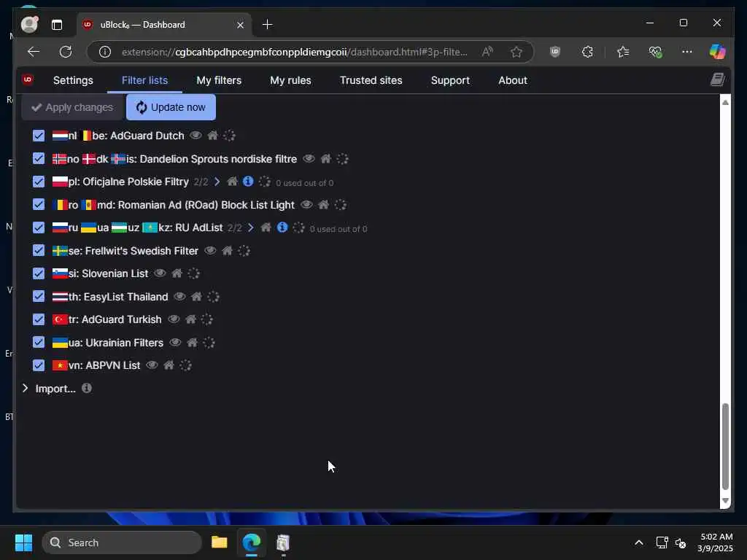The width and height of the screenshot is (747, 560).
Task: Click Apply changes button
Action: 72,107
